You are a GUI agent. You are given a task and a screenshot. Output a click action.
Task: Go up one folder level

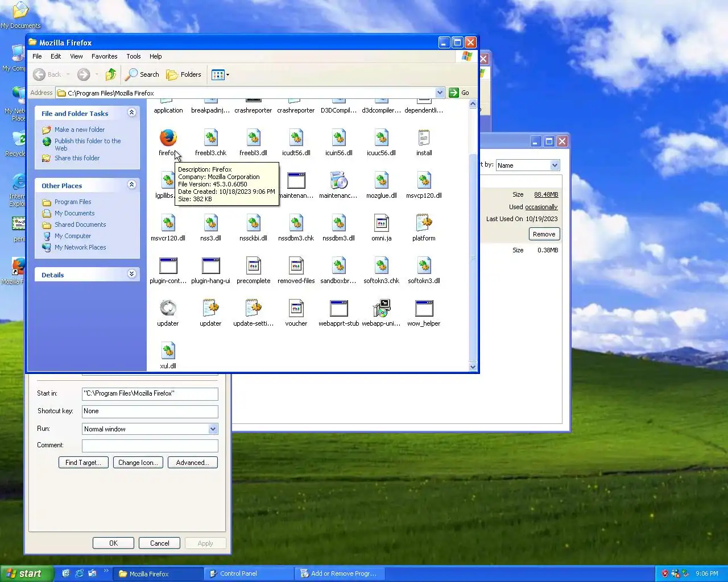click(111, 74)
